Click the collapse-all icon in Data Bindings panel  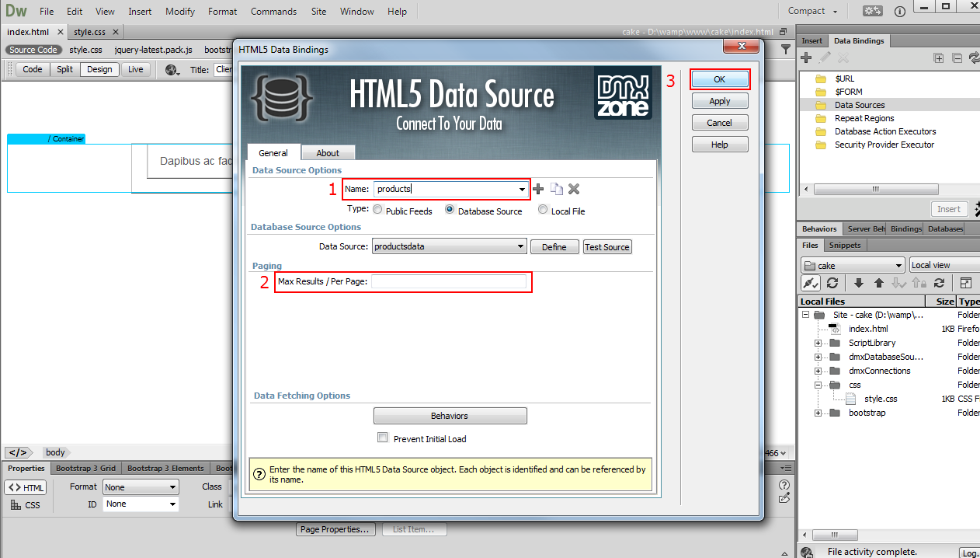pos(957,58)
